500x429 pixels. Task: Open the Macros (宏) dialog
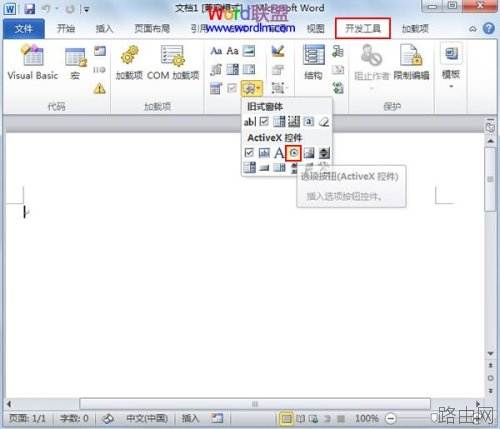[x=75, y=63]
